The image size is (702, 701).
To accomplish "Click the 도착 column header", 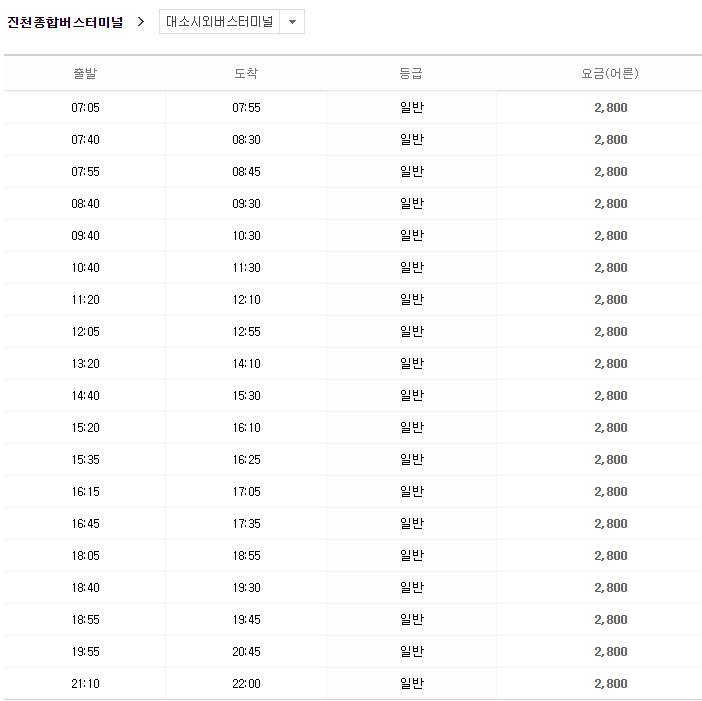I will pos(246,74).
